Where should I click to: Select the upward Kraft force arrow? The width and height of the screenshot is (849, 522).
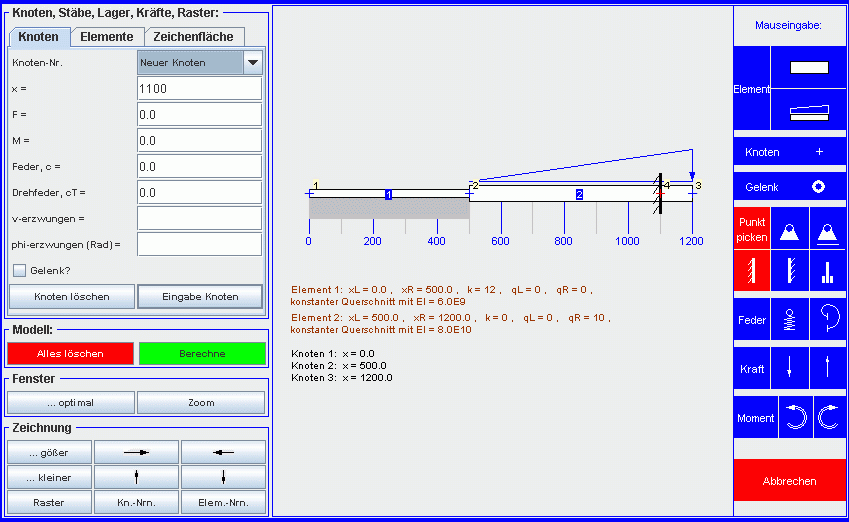pyautogui.click(x=828, y=369)
